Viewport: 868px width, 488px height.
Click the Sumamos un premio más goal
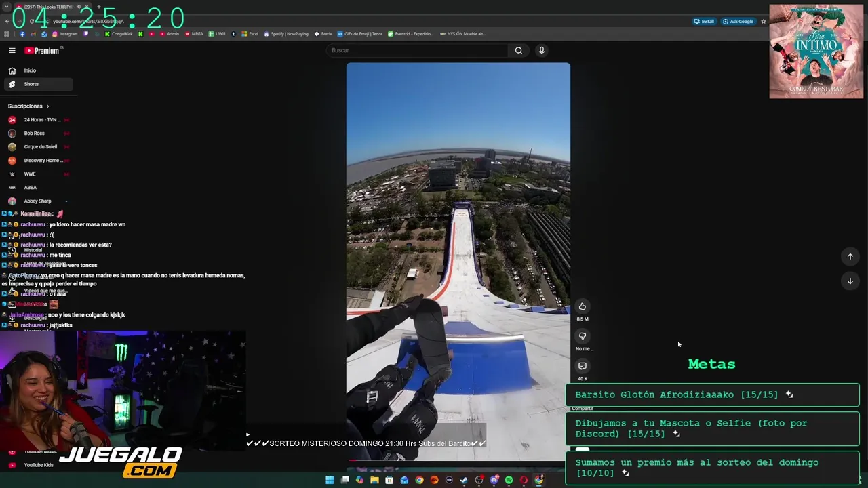click(x=712, y=468)
